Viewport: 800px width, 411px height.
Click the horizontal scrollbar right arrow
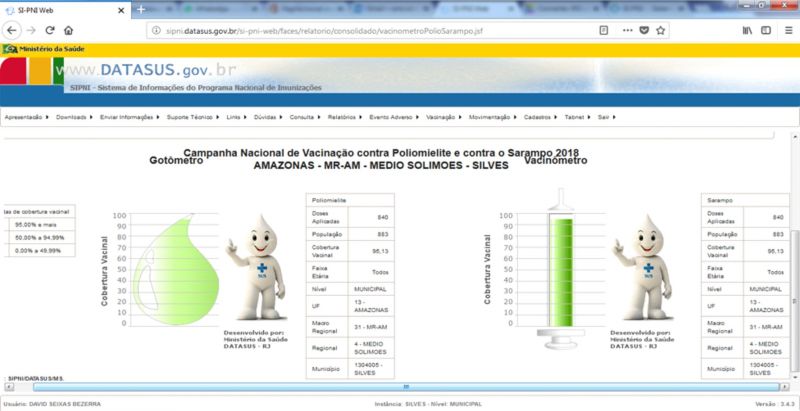pos(785,387)
